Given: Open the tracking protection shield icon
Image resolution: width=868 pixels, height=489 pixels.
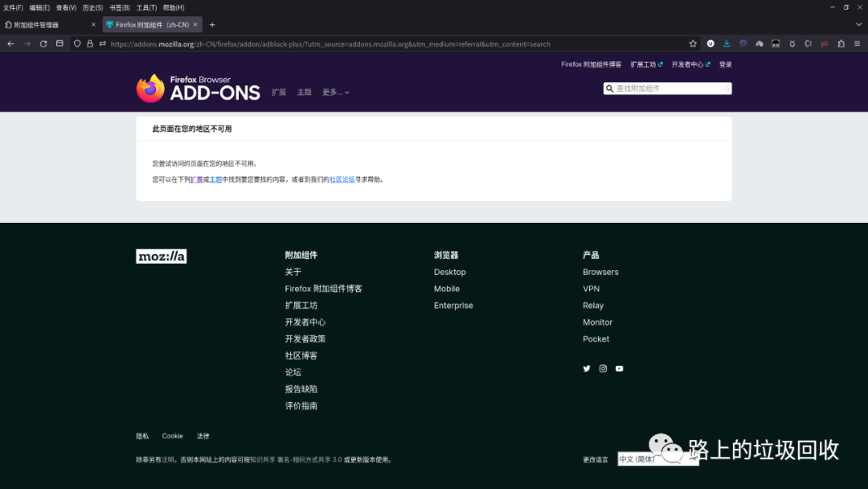Looking at the screenshot, I should click(77, 43).
